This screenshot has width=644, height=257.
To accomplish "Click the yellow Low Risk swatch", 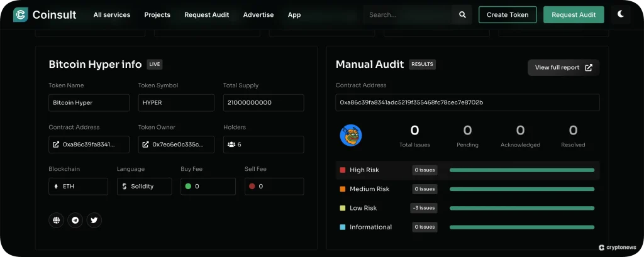I will [343, 208].
